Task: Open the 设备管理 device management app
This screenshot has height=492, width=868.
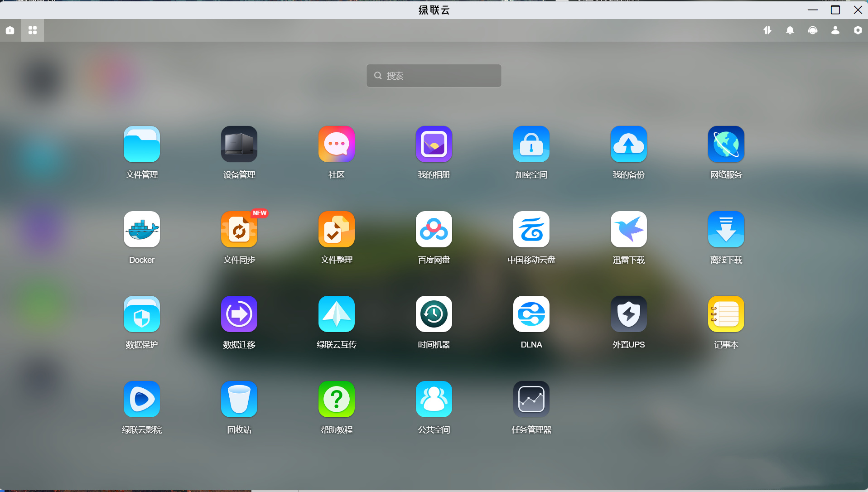Action: click(x=239, y=144)
